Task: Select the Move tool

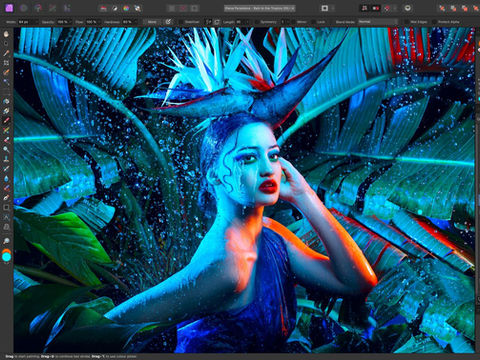Action: click(x=6, y=43)
